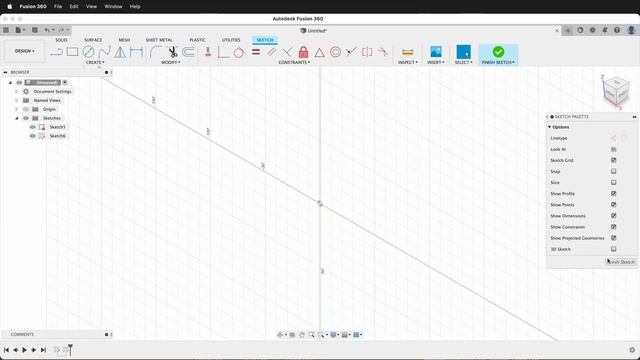
Task: Apply the Concentric constraint
Action: [x=336, y=52]
